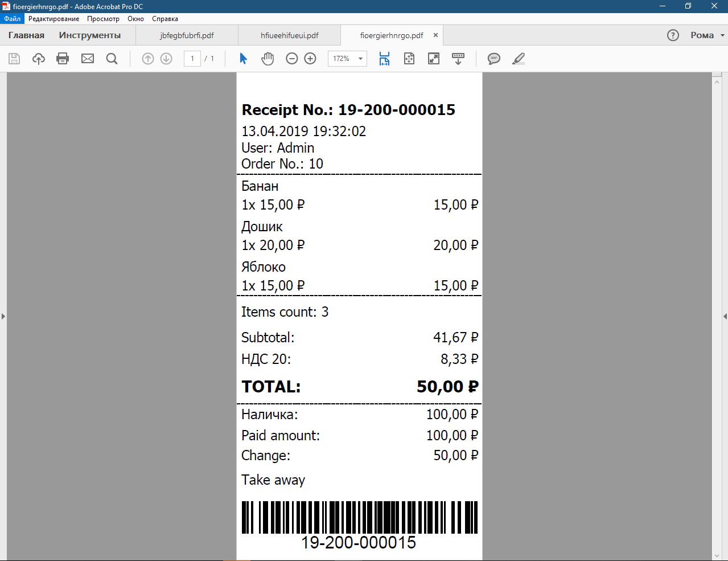This screenshot has width=728, height=561.
Task: Send file by email envelope icon
Action: point(88,59)
